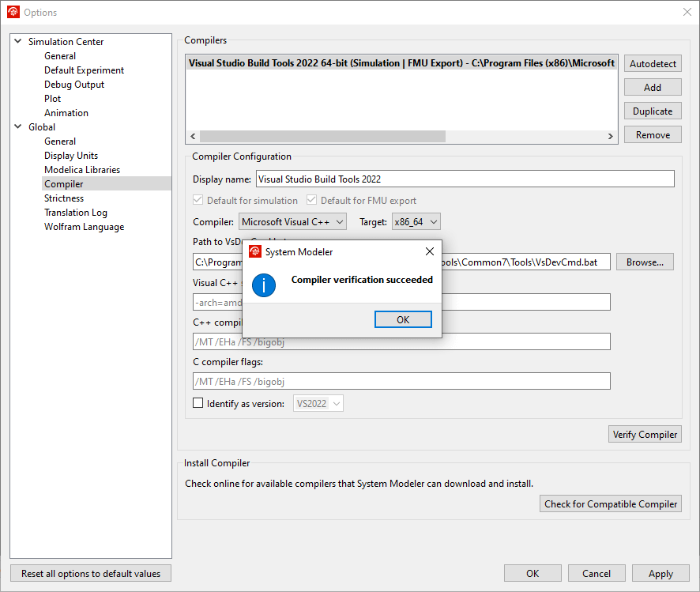Add a new compiler
The image size is (700, 592).
pyautogui.click(x=653, y=88)
